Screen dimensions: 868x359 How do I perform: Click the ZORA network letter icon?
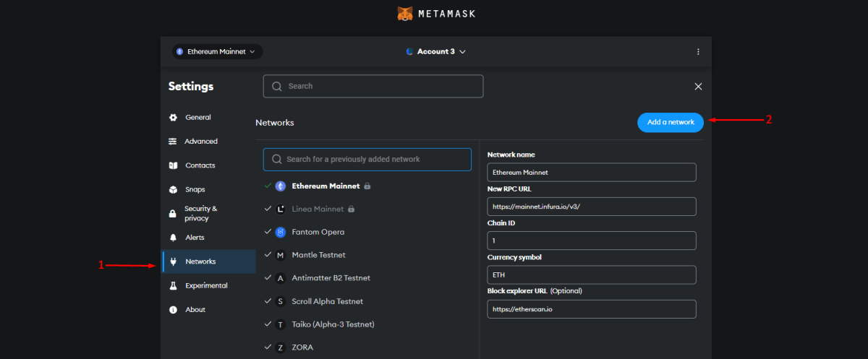coord(281,347)
